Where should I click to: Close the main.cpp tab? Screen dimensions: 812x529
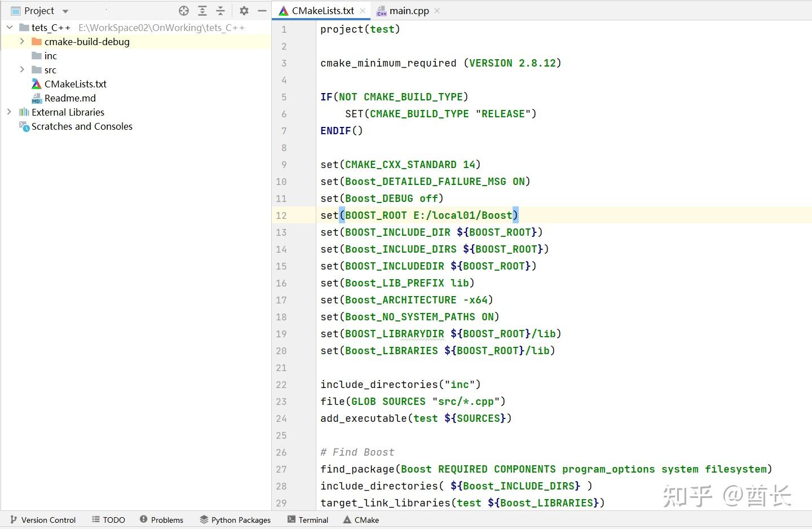[437, 11]
